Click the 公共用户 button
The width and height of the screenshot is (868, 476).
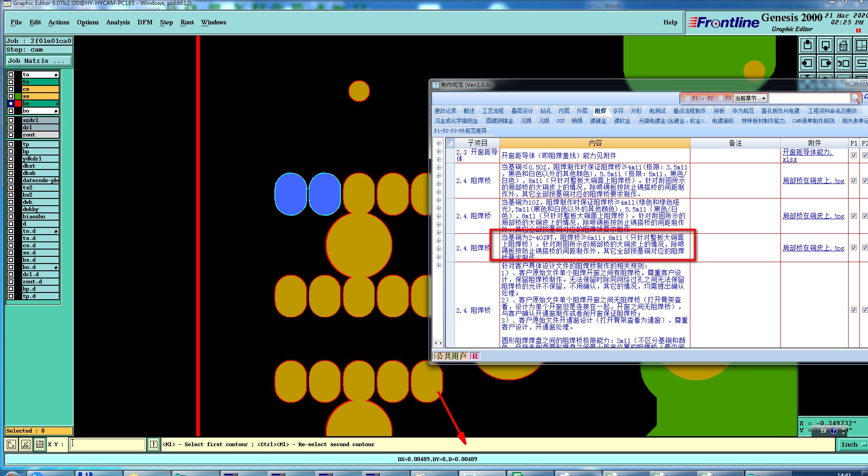451,356
